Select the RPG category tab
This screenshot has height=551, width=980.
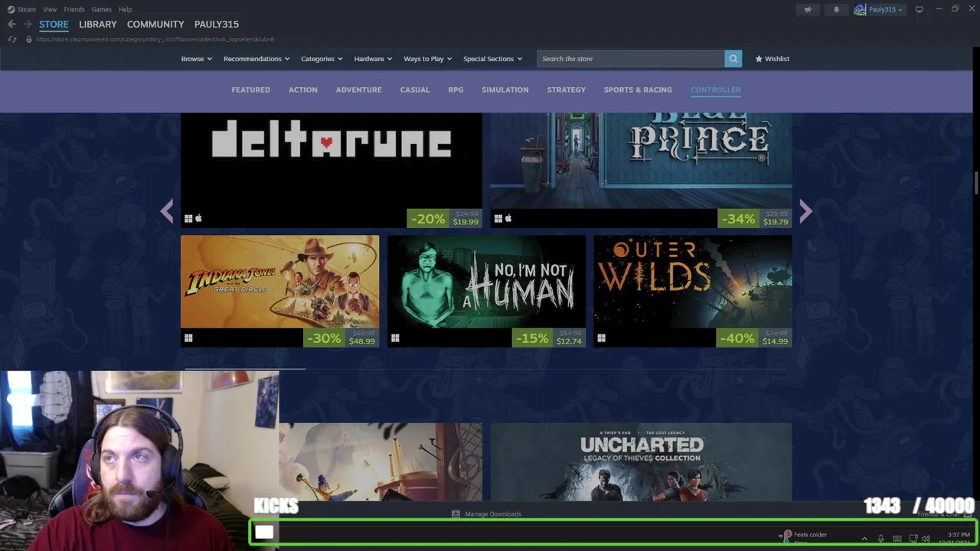[x=456, y=90]
